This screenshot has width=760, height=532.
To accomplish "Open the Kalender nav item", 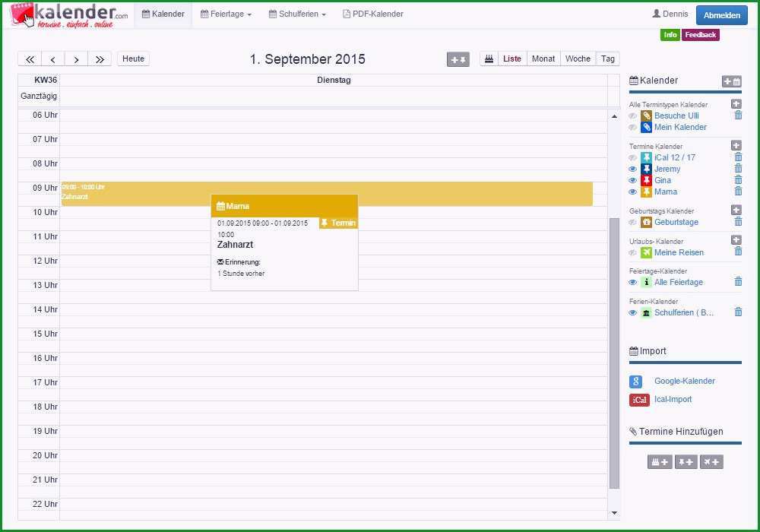I will tap(163, 14).
